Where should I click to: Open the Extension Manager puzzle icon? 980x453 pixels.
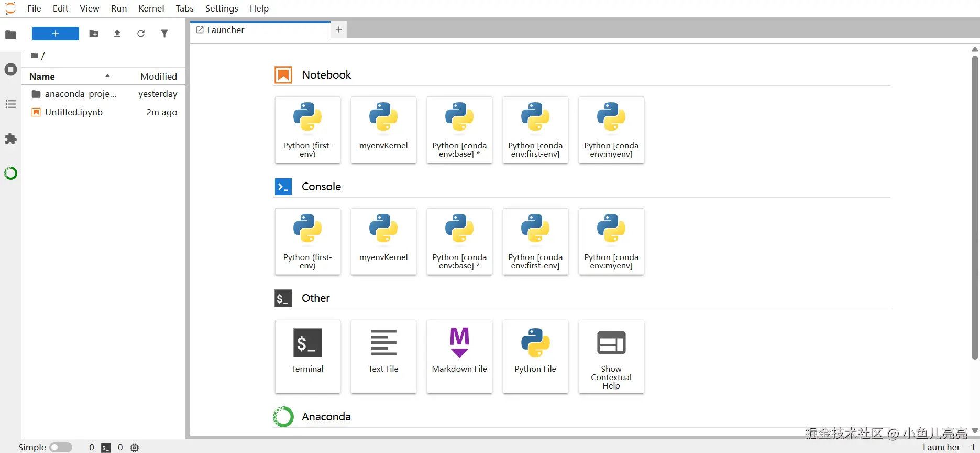pyautogui.click(x=10, y=139)
